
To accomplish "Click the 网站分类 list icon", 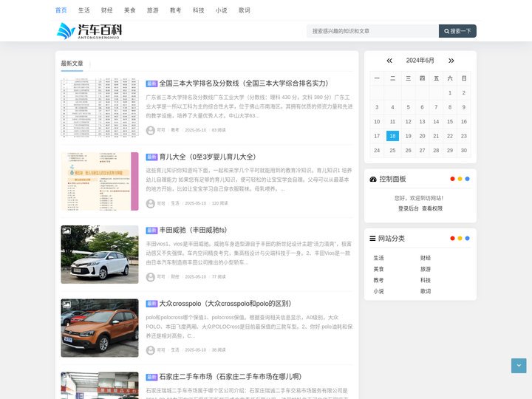I will click(x=372, y=239).
